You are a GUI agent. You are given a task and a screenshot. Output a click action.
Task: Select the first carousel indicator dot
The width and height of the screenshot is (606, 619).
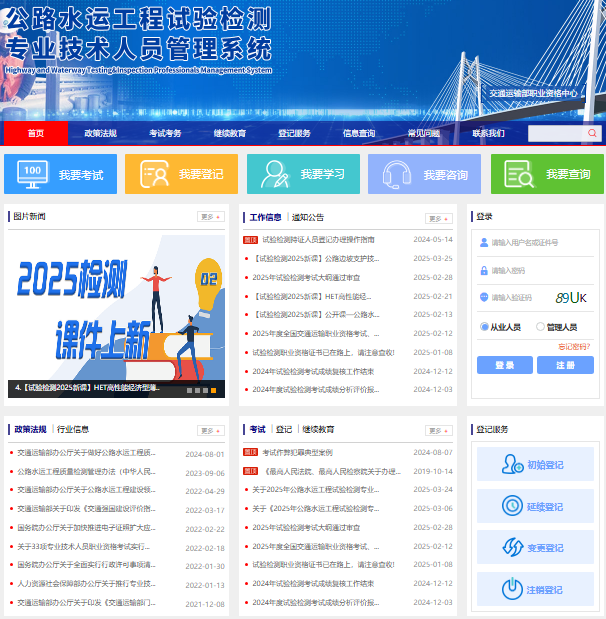(x=189, y=390)
